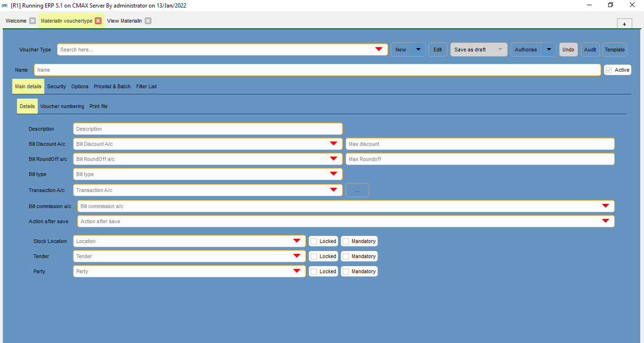644x343 pixels.
Task: Expand the Voucher Type search dropdown arrow
Action: pos(379,50)
